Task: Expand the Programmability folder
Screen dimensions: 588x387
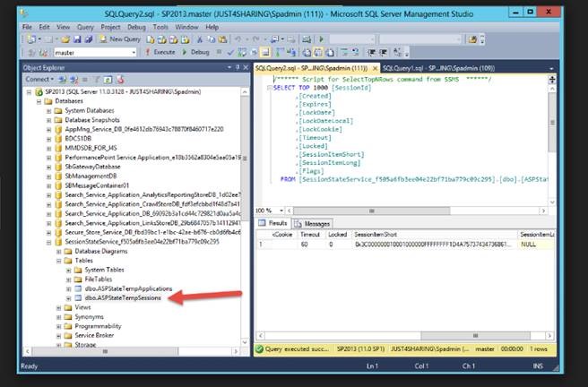Action: click(59, 326)
